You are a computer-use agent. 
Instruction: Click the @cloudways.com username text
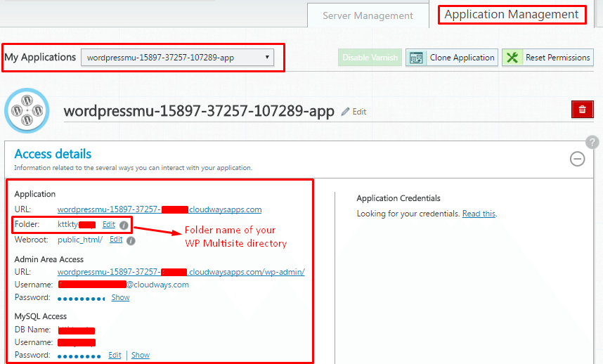click(157, 285)
